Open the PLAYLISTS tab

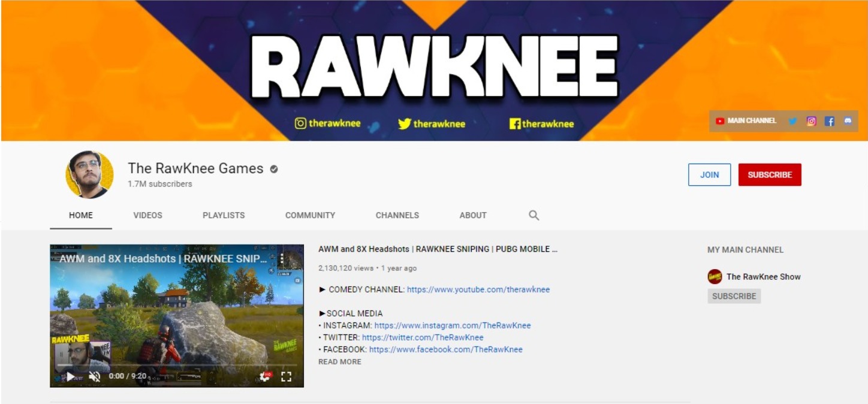click(224, 215)
